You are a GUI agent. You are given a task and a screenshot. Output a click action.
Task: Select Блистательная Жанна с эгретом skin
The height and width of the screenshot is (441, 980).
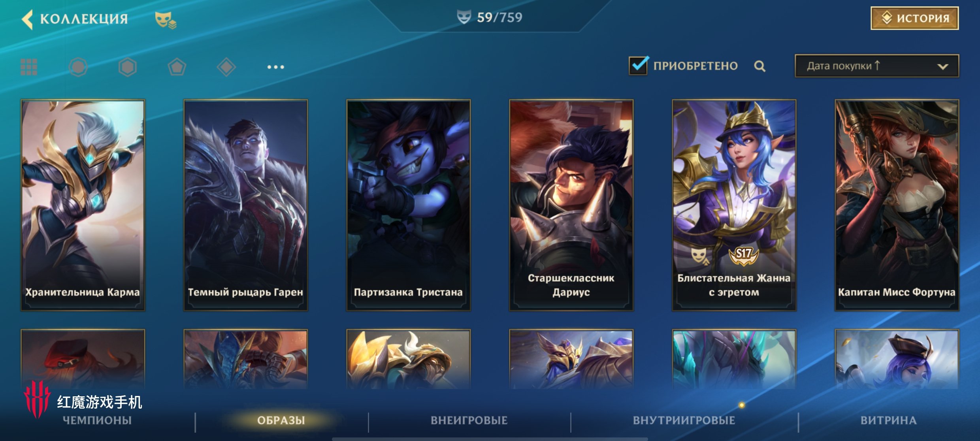[734, 205]
